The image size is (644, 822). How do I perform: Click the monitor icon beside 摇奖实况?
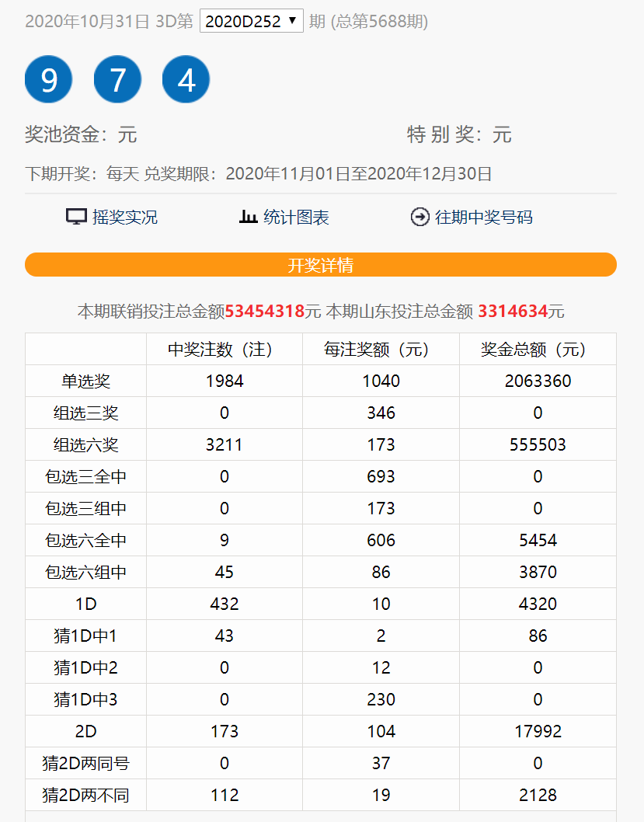[75, 217]
